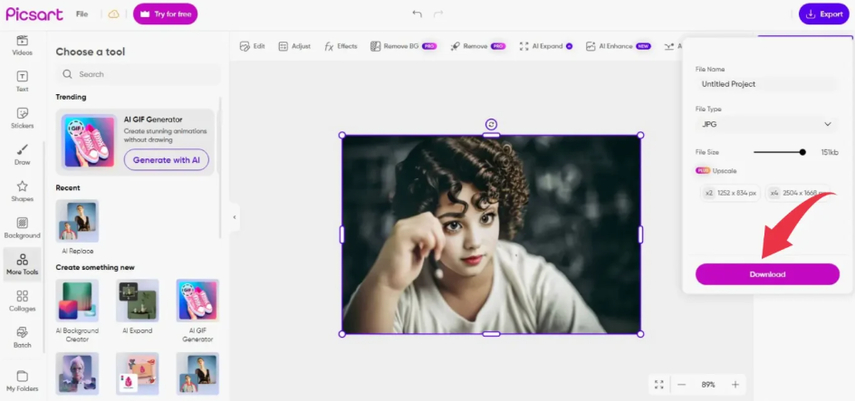Open the Videos sidebar tool

22,46
